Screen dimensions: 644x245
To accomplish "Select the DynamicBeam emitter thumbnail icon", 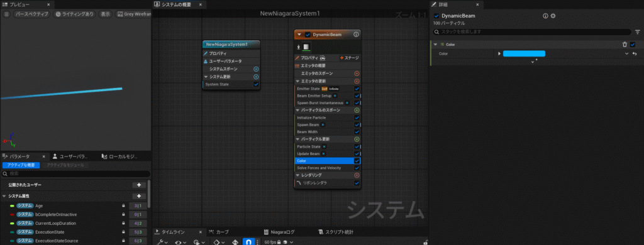I will [x=306, y=46].
